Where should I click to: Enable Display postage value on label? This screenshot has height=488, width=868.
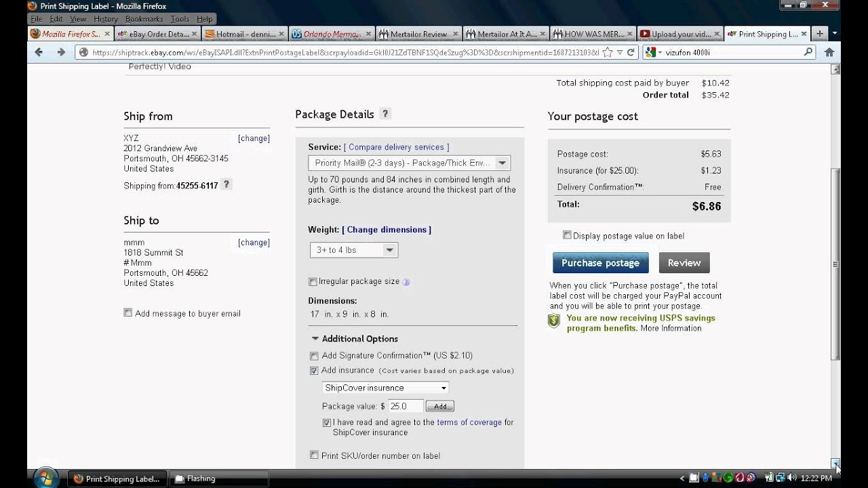(568, 235)
